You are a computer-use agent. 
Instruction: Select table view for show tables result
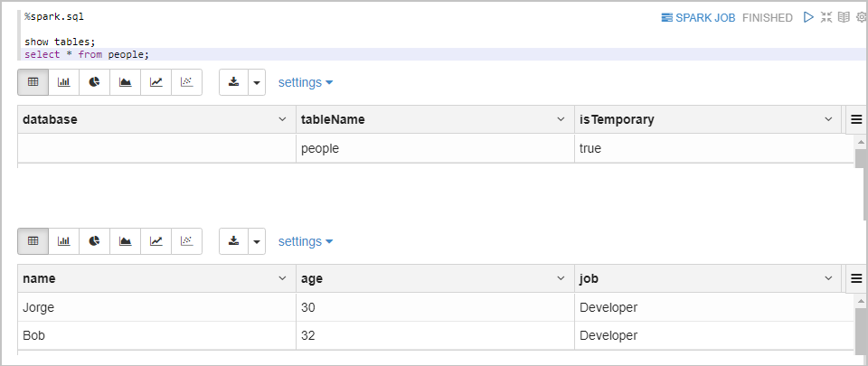[33, 82]
